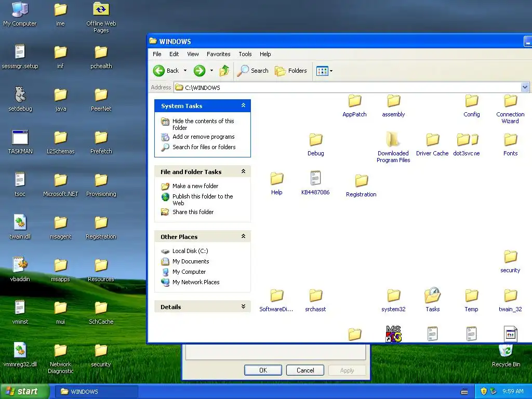Select the Config folder

472,106
